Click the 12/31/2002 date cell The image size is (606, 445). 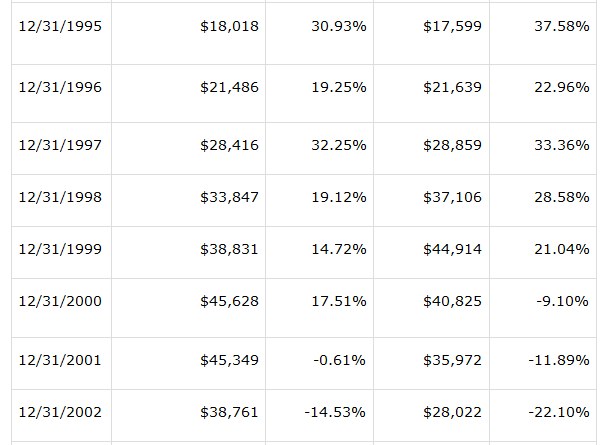(60, 411)
